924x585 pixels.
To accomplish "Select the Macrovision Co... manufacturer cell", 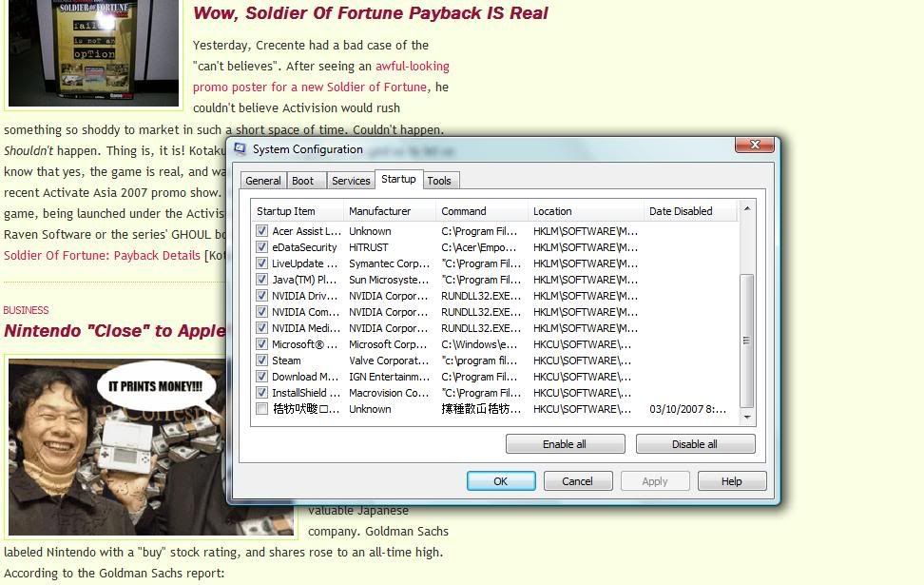I will click(x=389, y=393).
